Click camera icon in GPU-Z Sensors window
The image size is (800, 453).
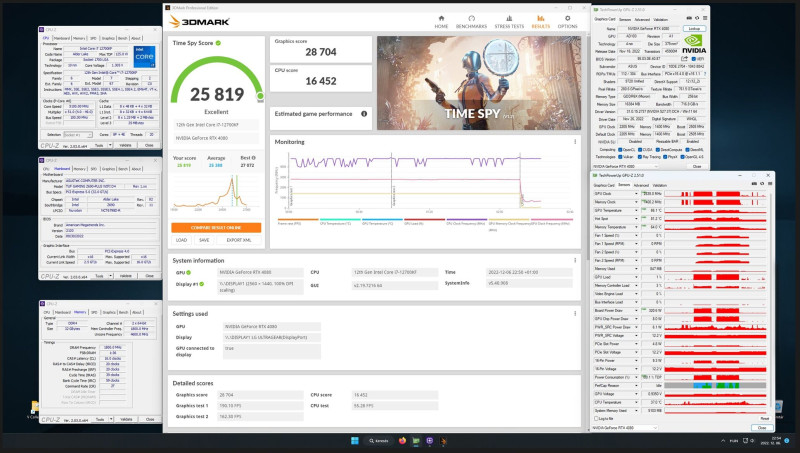pyautogui.click(x=755, y=184)
